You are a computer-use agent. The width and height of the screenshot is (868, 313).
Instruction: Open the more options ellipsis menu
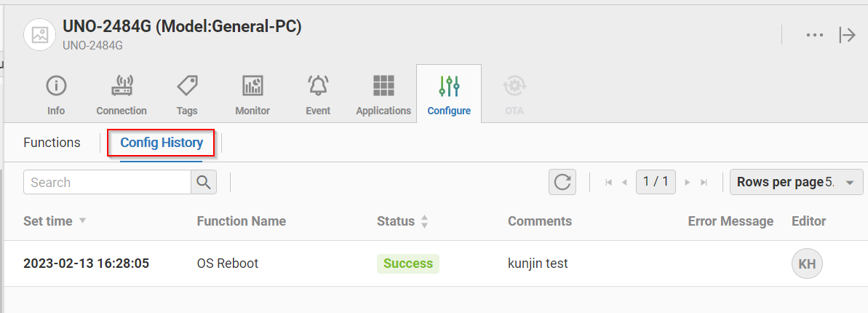pos(814,35)
